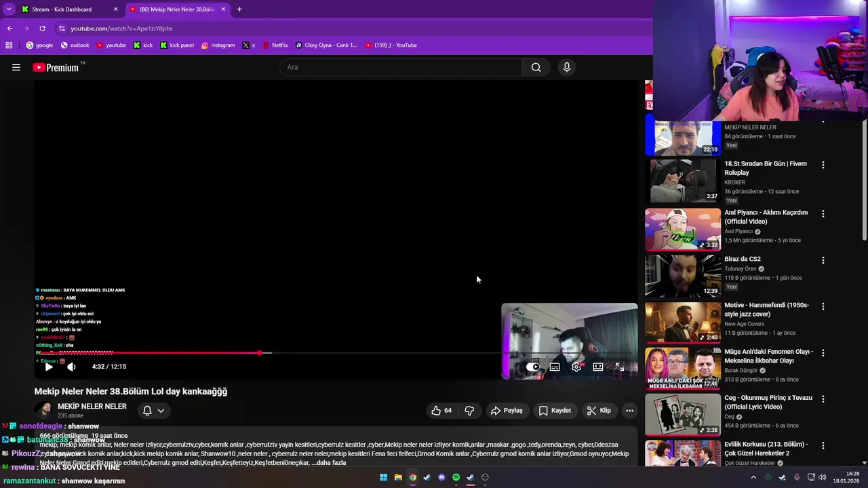Open the Windows Start menu

tap(383, 477)
